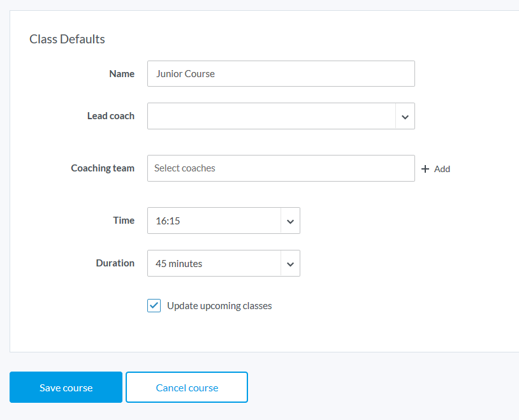This screenshot has height=420, width=519.
Task: Click the Lead coach chevron arrow
Action: point(405,117)
